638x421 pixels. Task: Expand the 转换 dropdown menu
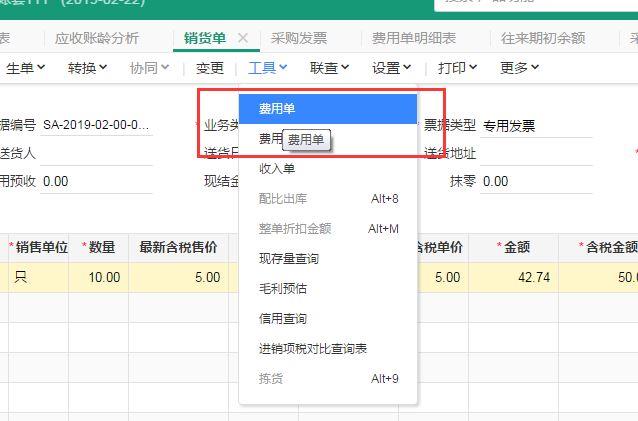click(87, 68)
